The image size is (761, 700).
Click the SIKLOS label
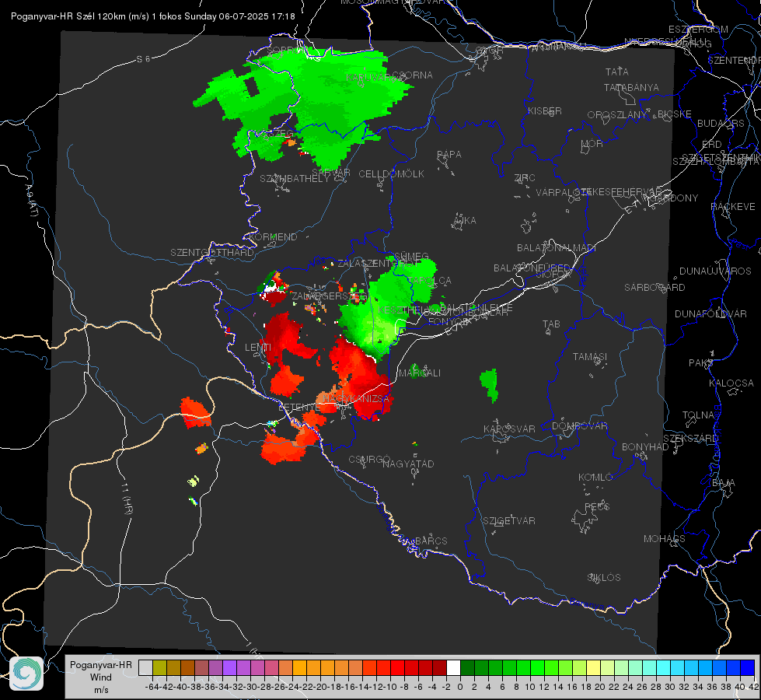(x=604, y=577)
